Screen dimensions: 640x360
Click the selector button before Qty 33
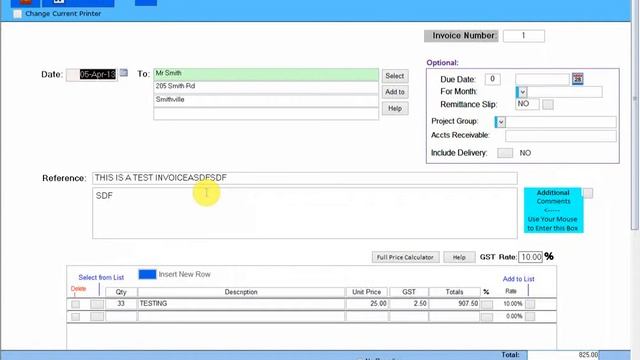pos(97,304)
